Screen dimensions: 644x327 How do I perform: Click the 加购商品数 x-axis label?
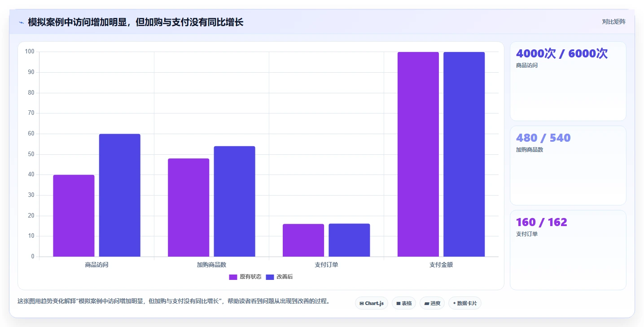tap(211, 265)
